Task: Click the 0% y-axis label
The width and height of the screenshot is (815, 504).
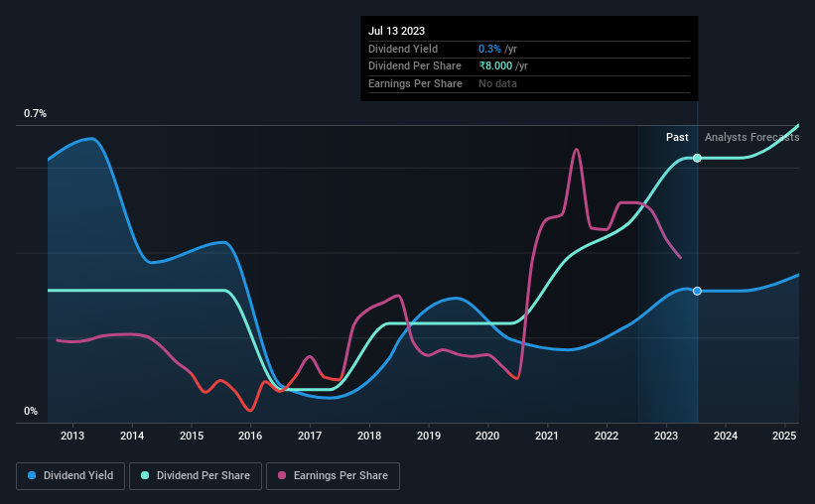Action: pos(31,411)
